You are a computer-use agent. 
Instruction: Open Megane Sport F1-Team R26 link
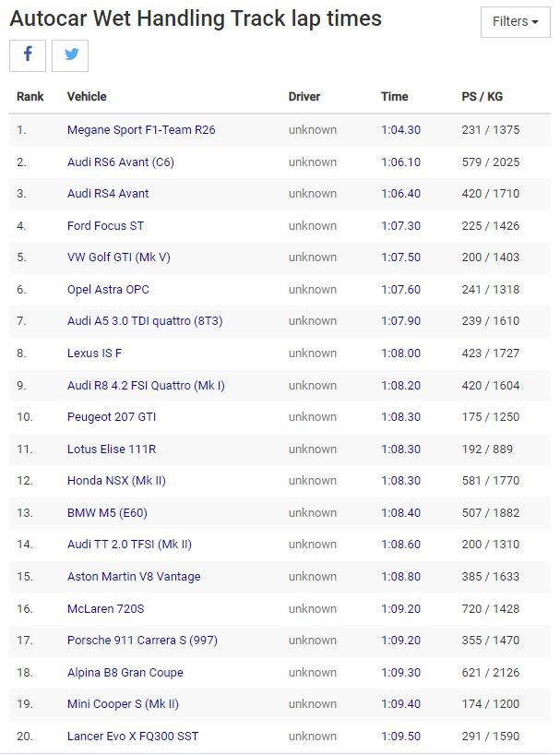click(141, 130)
